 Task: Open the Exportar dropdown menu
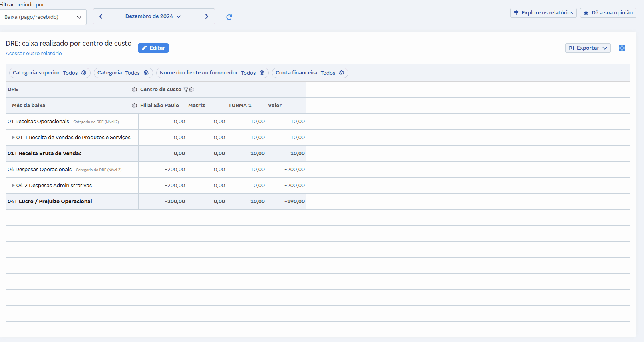(x=588, y=48)
